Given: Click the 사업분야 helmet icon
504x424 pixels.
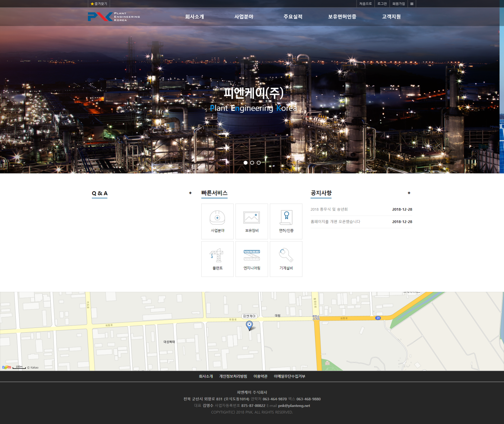Looking at the screenshot, I should click(217, 218).
